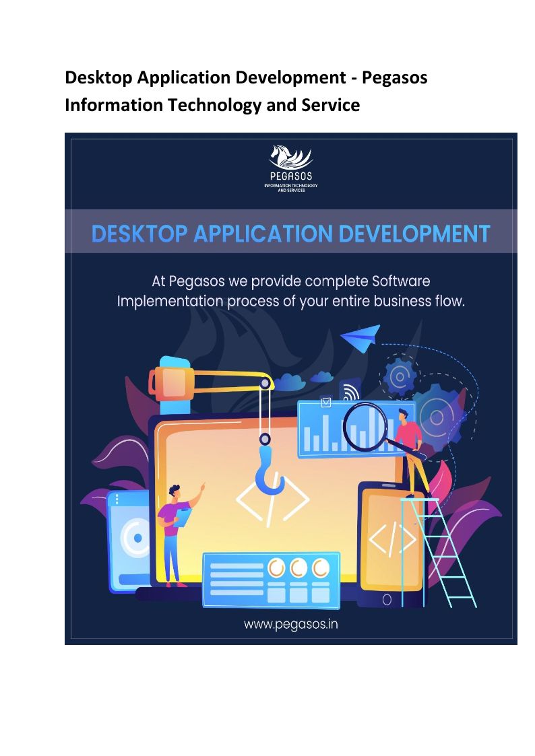
Task: Click the blue cloud beside the crane arm
Action: [290, 382]
